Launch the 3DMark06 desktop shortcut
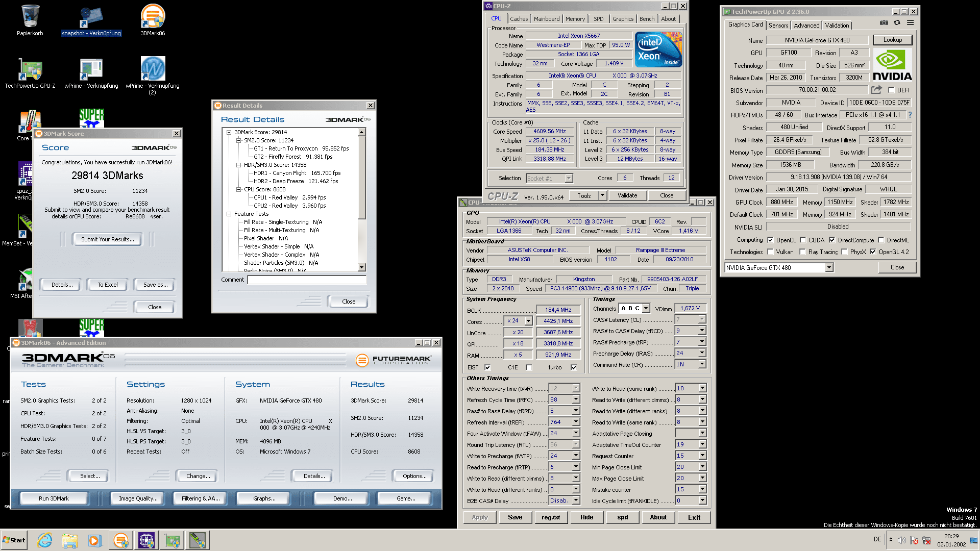The image size is (980, 551). [153, 20]
